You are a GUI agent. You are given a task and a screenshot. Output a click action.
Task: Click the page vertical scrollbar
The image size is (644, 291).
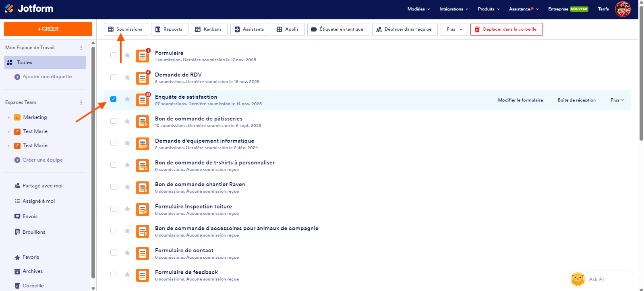click(641, 73)
